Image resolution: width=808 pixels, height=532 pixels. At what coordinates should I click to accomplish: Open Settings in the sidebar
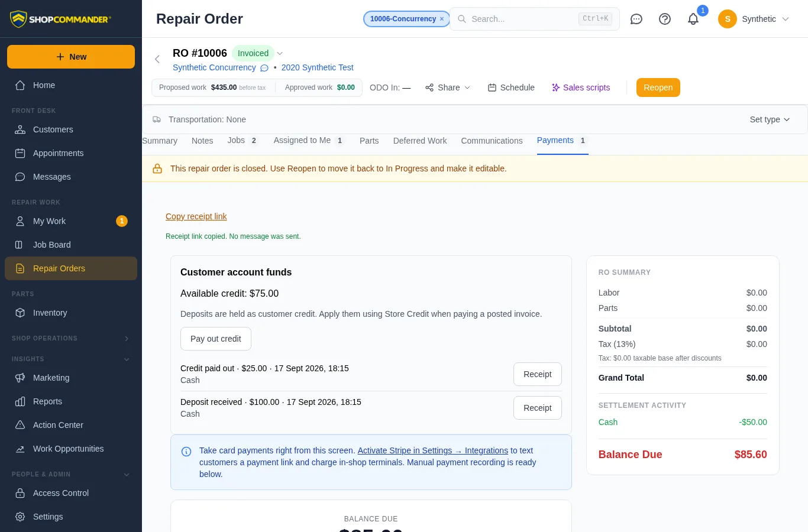[71, 517]
